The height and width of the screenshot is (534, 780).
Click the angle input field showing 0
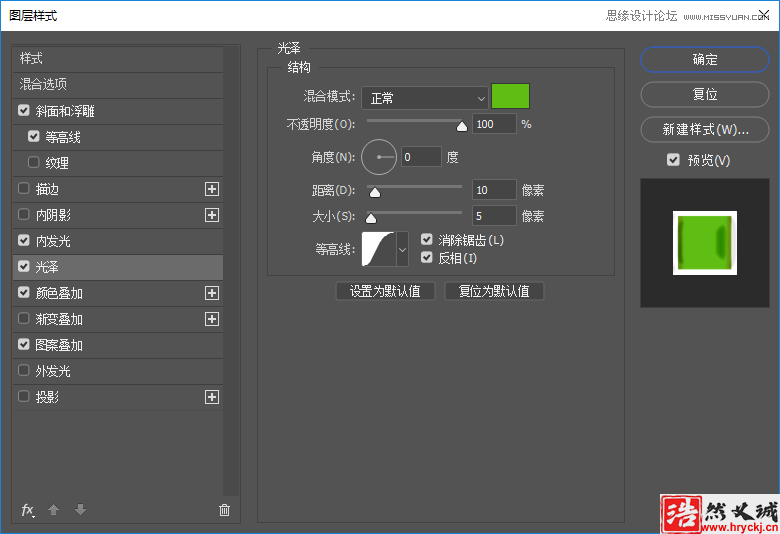(x=421, y=157)
